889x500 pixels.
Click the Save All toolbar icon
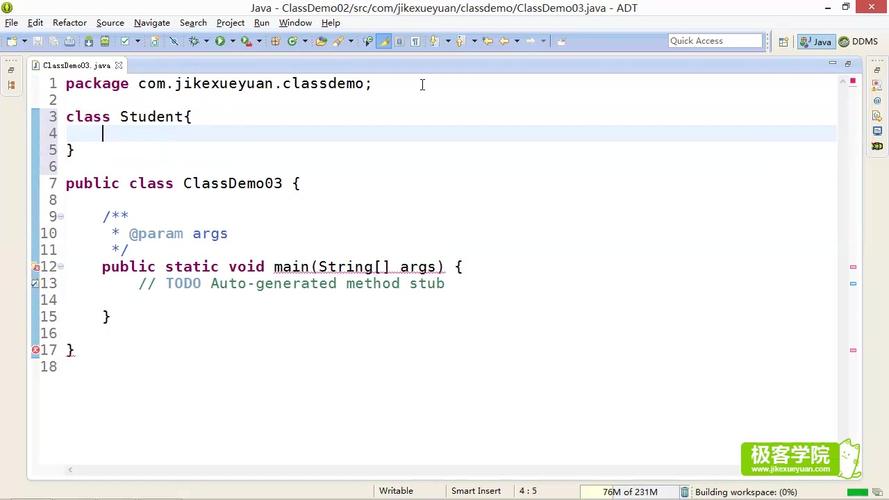click(53, 41)
